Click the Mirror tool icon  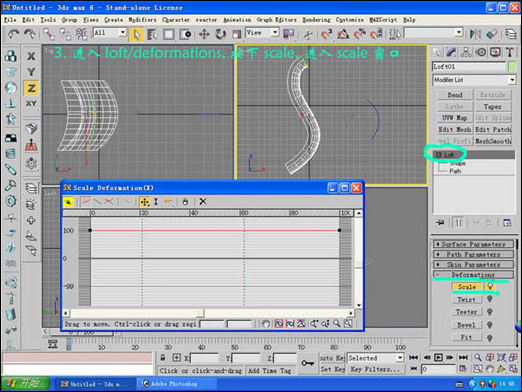tap(475, 34)
